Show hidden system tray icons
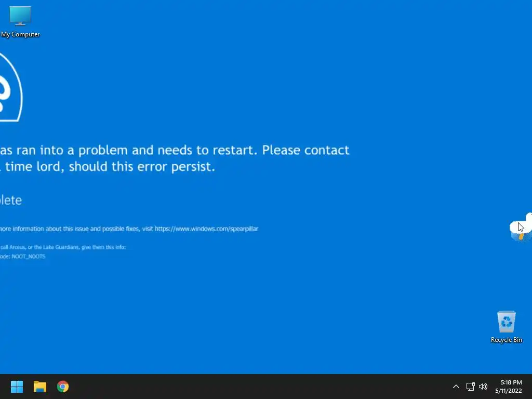This screenshot has width=532, height=399. pyautogui.click(x=456, y=387)
